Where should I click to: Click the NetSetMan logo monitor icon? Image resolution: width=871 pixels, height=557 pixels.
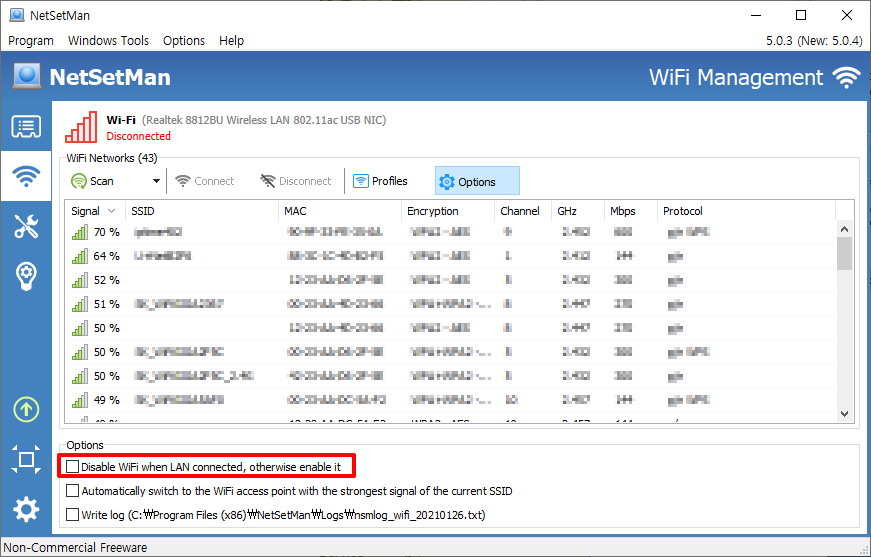(27, 77)
